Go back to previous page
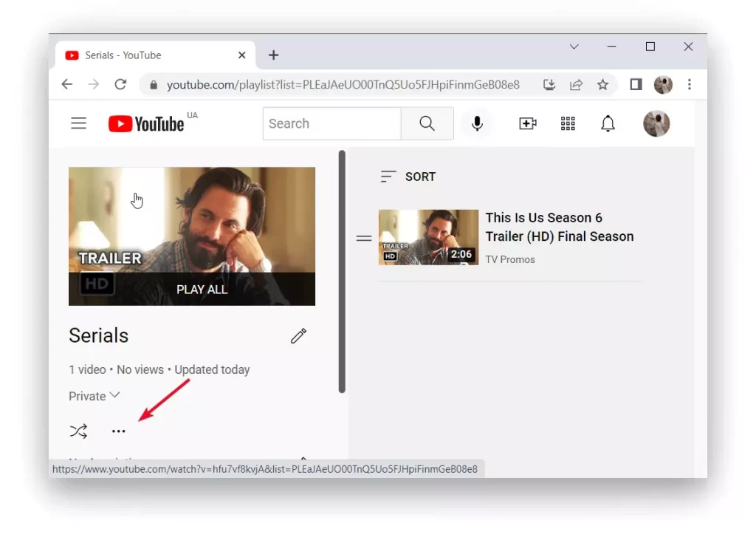This screenshot has height=540, width=756. click(66, 84)
